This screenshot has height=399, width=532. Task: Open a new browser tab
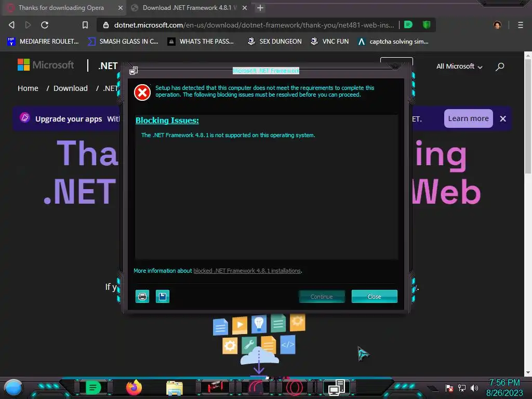tap(260, 8)
